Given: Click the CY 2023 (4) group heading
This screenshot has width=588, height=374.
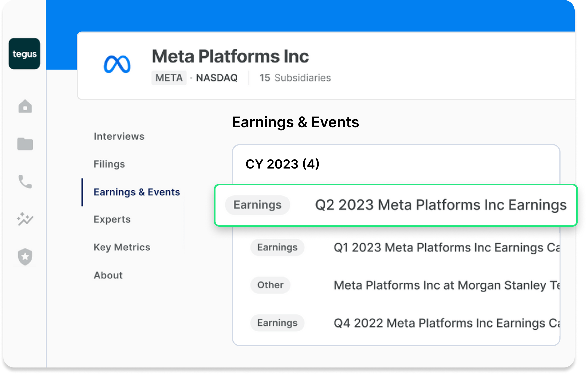Looking at the screenshot, I should click(x=282, y=164).
